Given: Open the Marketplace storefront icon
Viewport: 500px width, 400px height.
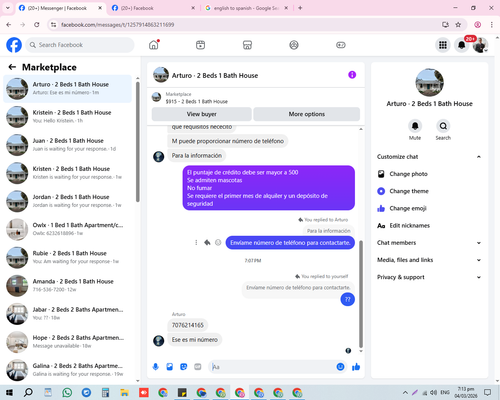Looking at the screenshot, I should (x=247, y=45).
